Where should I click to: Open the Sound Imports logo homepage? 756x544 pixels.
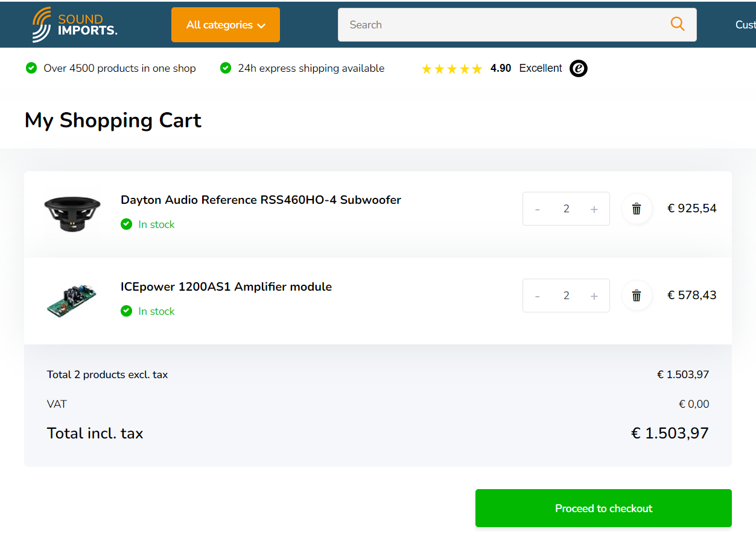click(75, 25)
